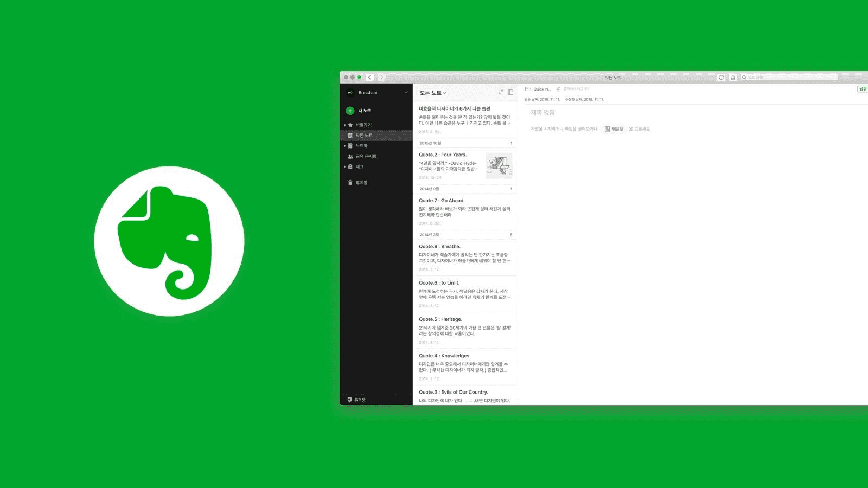Image resolution: width=868 pixels, height=488 pixels.
Task: Expand the 노트북 notebooks tree arrow
Action: coord(345,146)
